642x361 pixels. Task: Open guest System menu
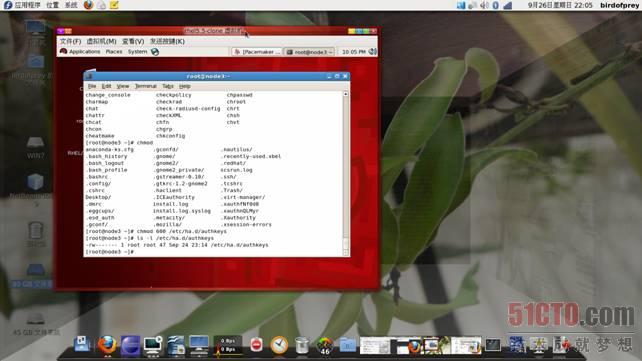[137, 52]
